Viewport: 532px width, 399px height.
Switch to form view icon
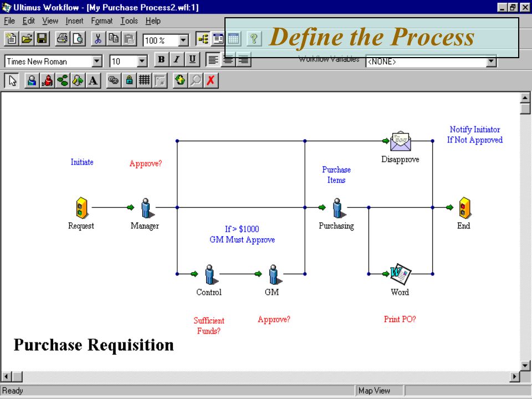click(218, 39)
